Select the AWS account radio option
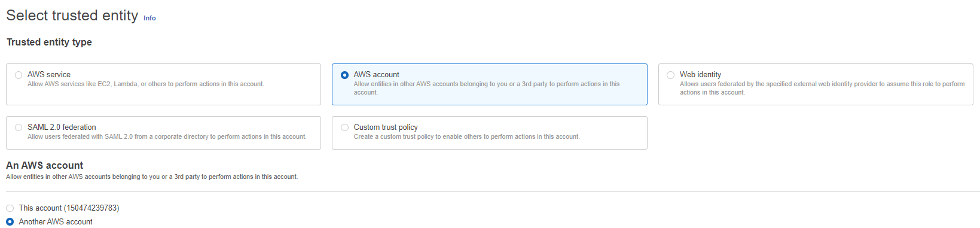Viewport: 980px width, 228px height. tap(344, 75)
